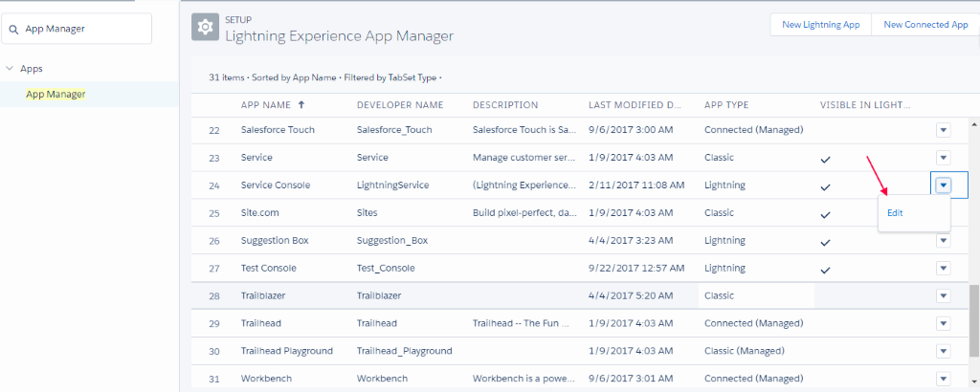Sort by the Last Modified Date column
The width and height of the screenshot is (980, 392).
pos(634,104)
